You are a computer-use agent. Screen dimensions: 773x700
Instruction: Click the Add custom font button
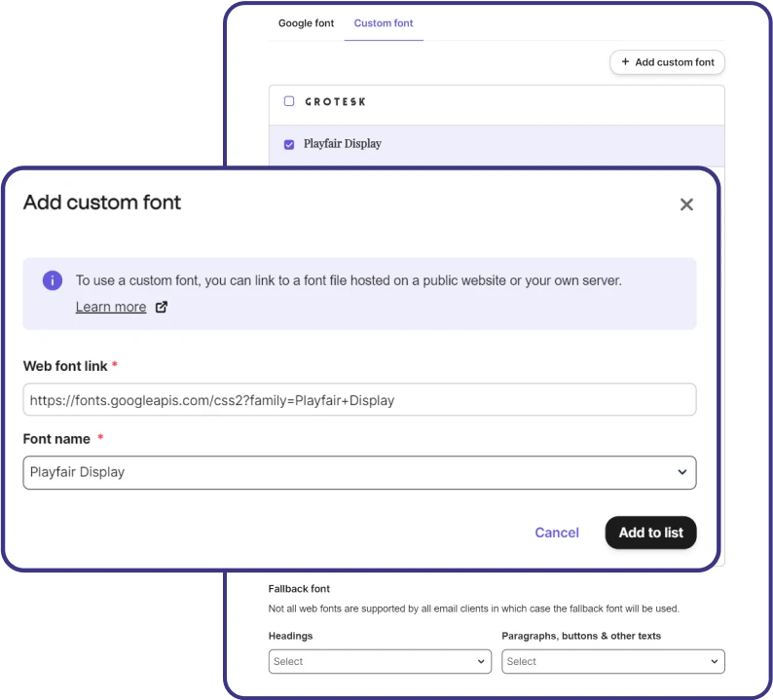(x=668, y=62)
